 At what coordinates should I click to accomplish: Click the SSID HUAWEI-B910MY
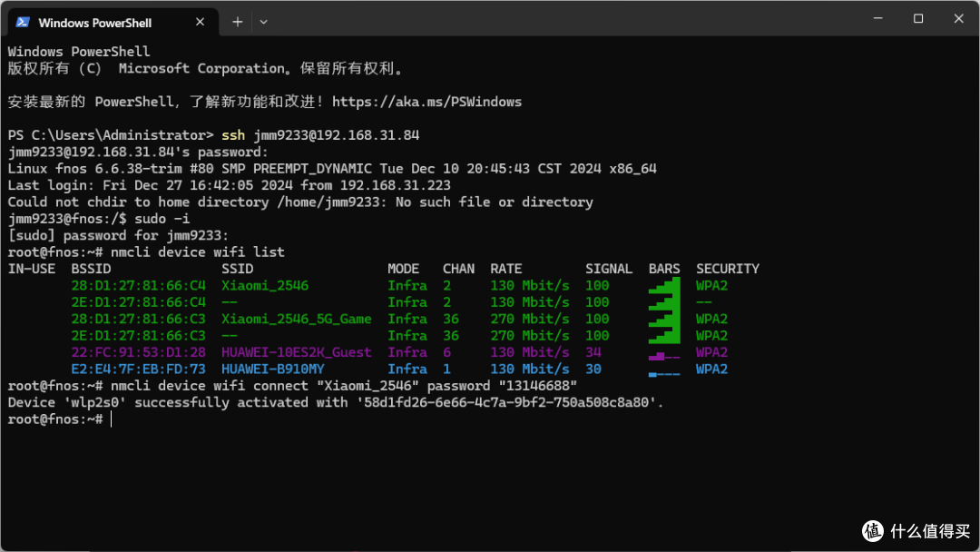point(272,370)
